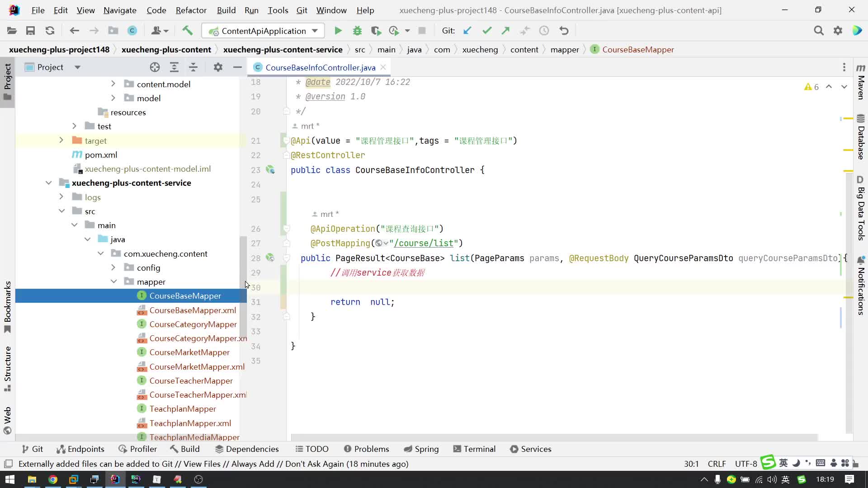Screen dimensions: 868x488
Task: Open the Project view selector dropdown
Action: (x=77, y=67)
